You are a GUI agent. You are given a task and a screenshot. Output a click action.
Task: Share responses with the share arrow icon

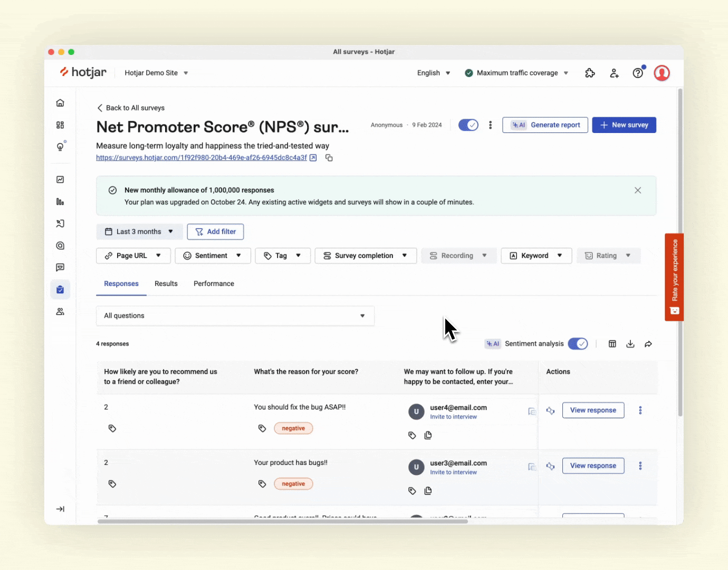pos(648,344)
